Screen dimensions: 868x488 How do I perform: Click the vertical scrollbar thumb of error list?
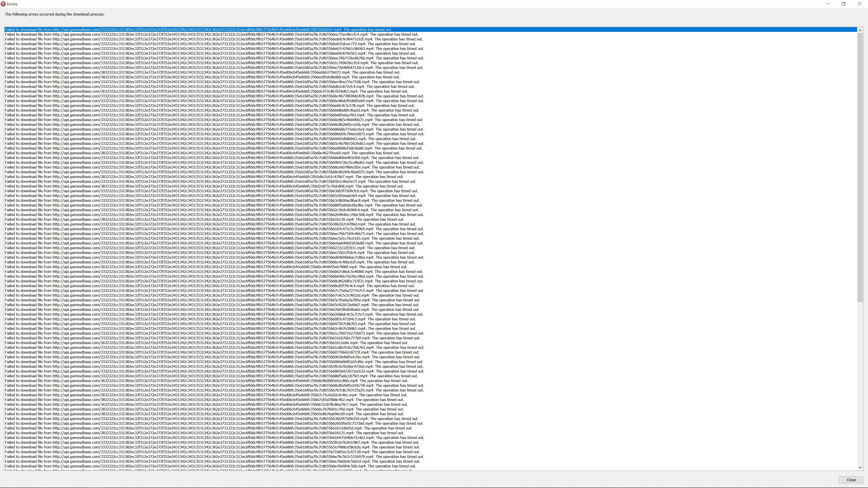(x=860, y=167)
